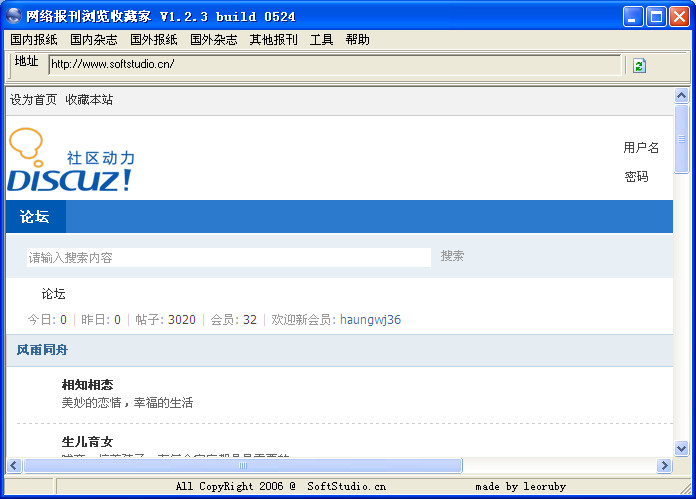Open the 国内杂志 menu

[x=94, y=40]
